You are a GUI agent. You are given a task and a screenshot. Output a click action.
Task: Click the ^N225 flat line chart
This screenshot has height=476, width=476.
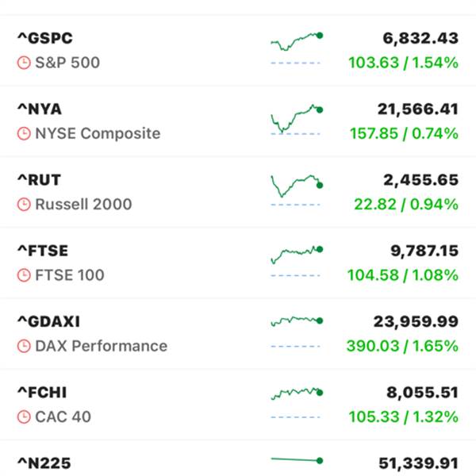[x=296, y=460]
